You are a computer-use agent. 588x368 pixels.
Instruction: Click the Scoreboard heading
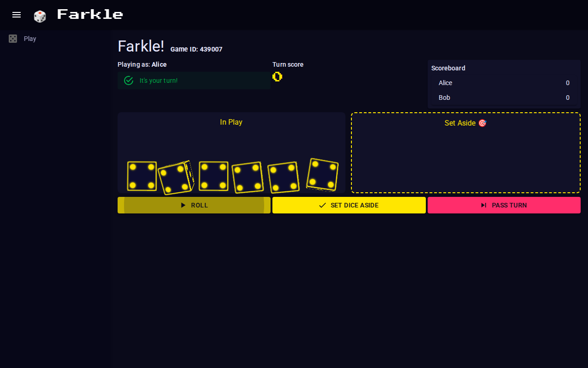point(448,68)
